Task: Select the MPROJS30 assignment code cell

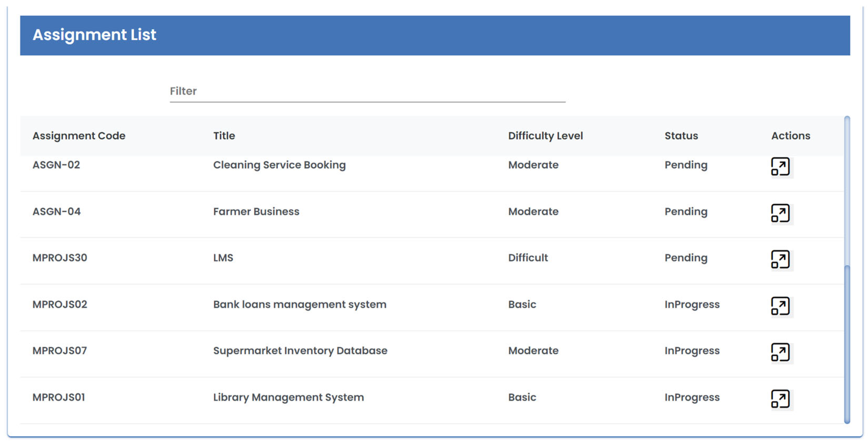Action: [x=60, y=258]
